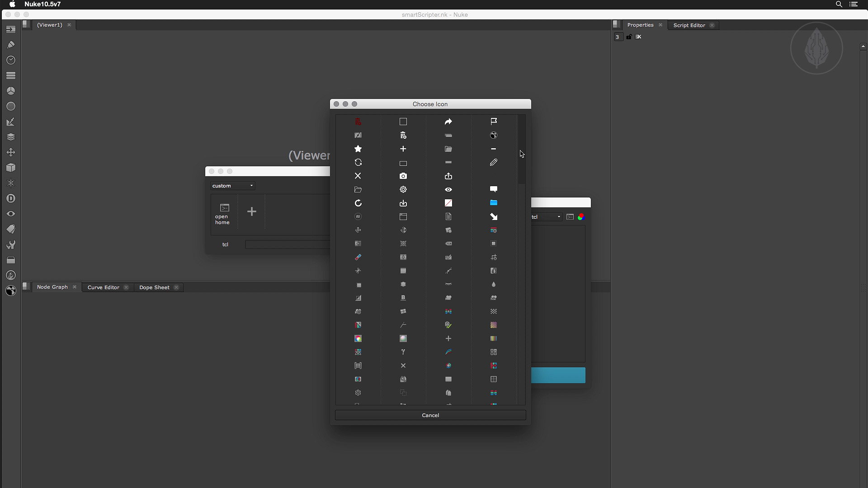Viewport: 868px width, 488px height.
Task: Click the Cancel button
Action: pyautogui.click(x=430, y=415)
